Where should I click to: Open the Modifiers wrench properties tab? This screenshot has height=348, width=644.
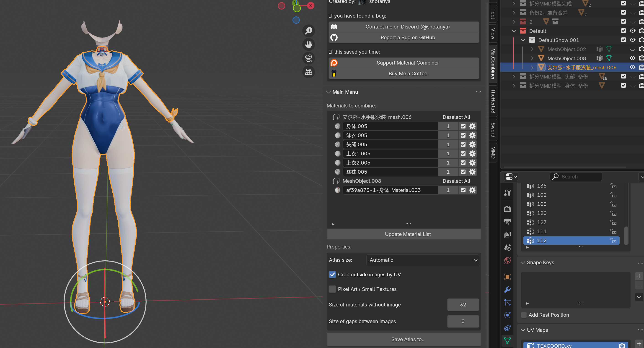[507, 289]
